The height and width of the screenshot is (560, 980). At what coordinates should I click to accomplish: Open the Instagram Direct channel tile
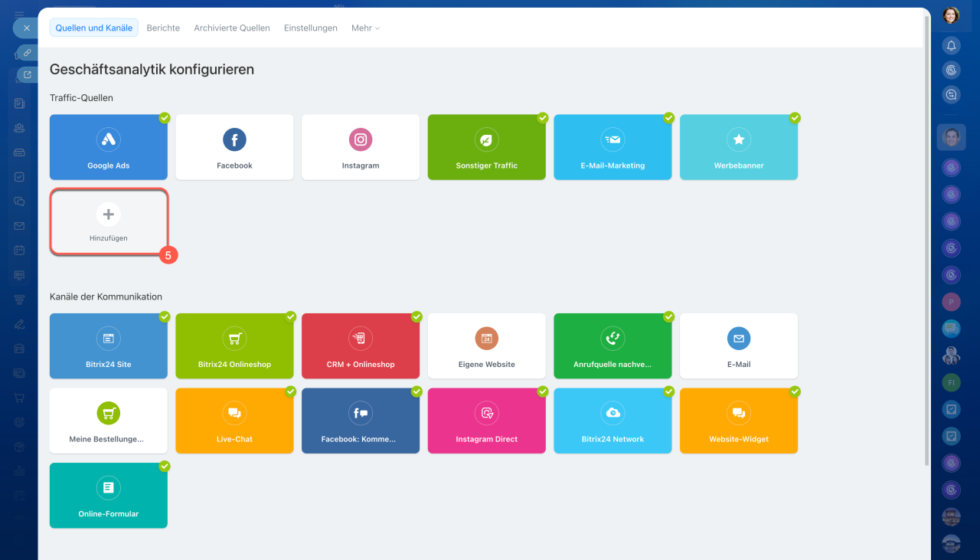(x=486, y=421)
